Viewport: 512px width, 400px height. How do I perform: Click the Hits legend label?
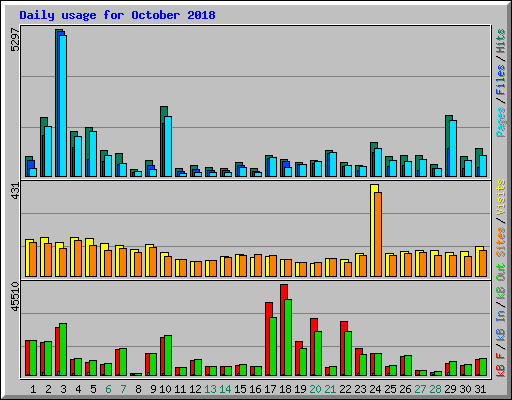501,41
